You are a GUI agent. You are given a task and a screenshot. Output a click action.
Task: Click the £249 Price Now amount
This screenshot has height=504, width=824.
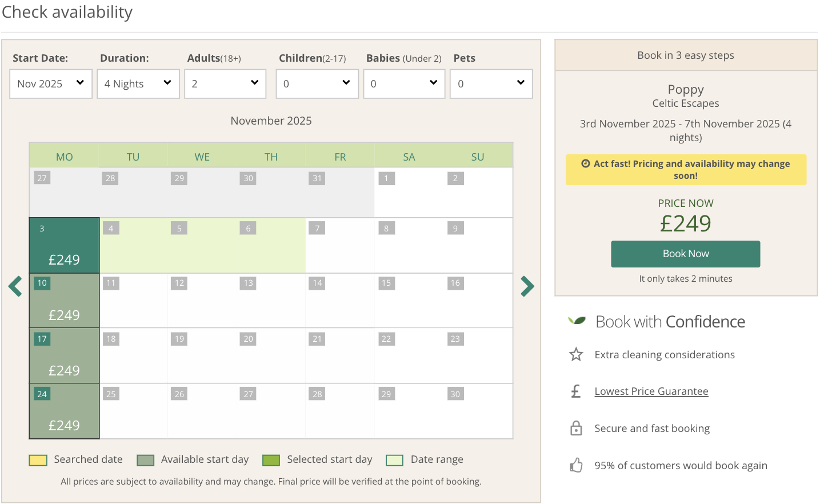[x=686, y=223]
